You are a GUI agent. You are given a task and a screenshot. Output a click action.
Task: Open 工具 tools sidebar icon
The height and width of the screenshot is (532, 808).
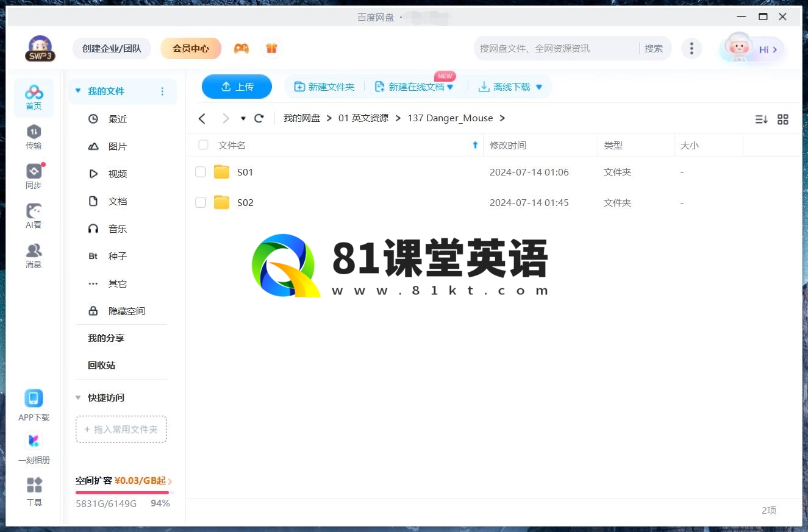[x=34, y=491]
